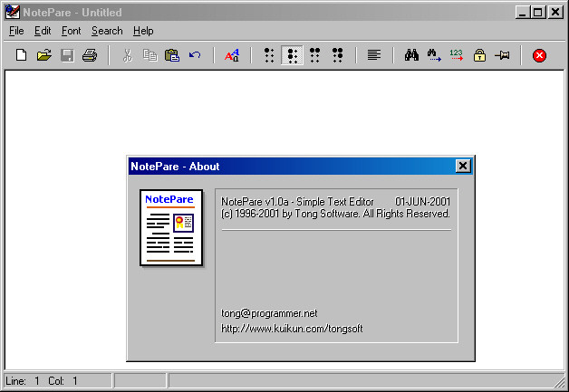This screenshot has width=569, height=392.
Task: Maximize the NotePare main window
Action: click(538, 13)
